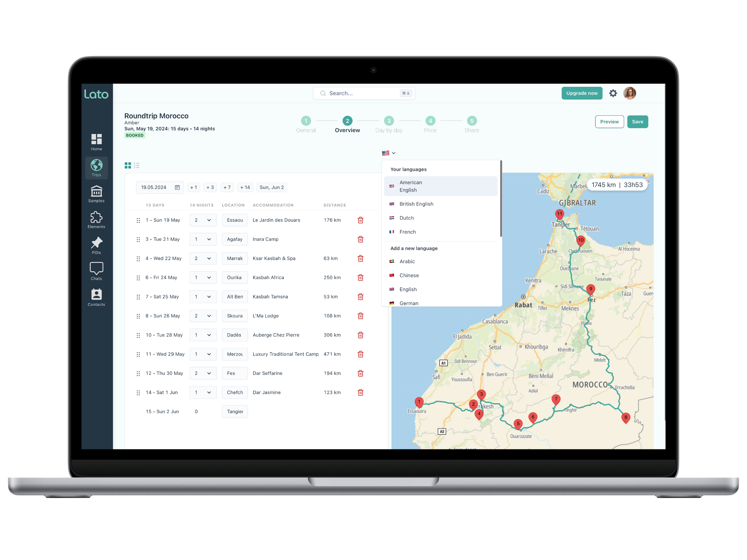Click the language menu scrollbar

point(501,199)
